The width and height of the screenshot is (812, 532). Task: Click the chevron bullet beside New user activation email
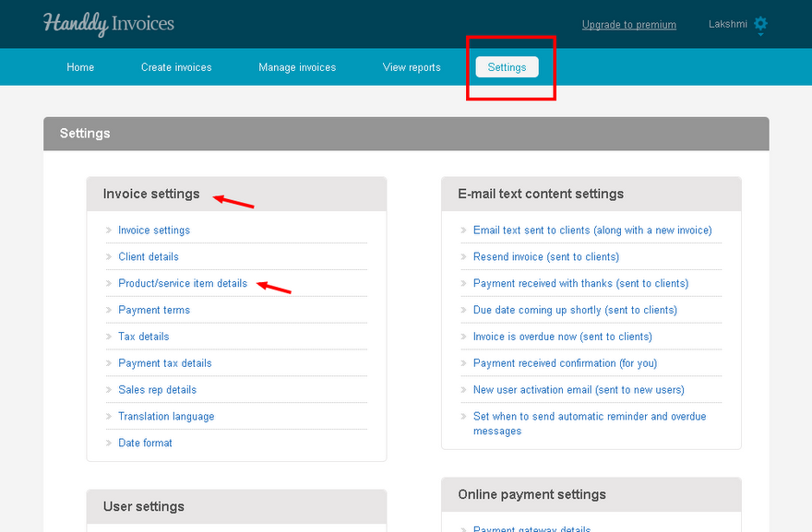click(463, 390)
